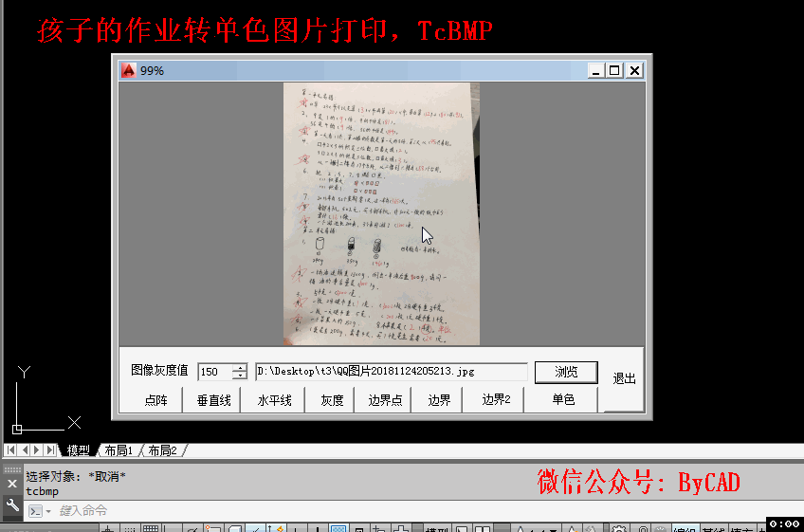
Task: Click the UCS origin icon in drawing area
Action: tap(17, 430)
